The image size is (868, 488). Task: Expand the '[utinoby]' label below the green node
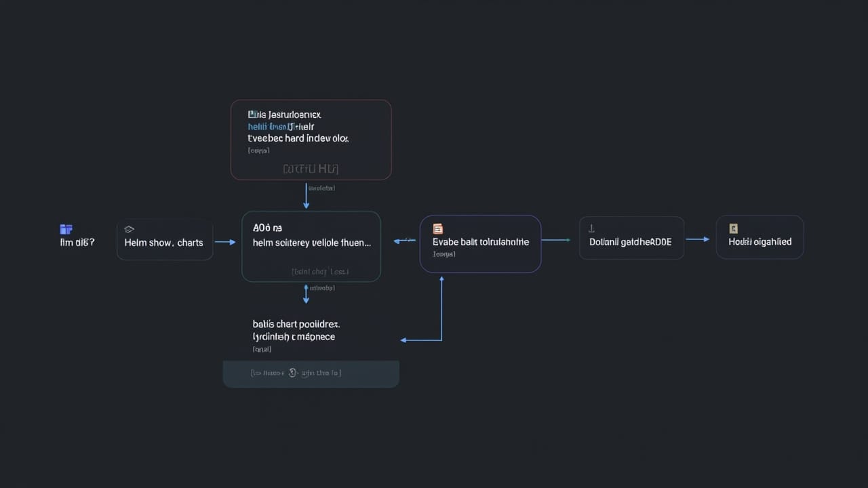coord(321,287)
